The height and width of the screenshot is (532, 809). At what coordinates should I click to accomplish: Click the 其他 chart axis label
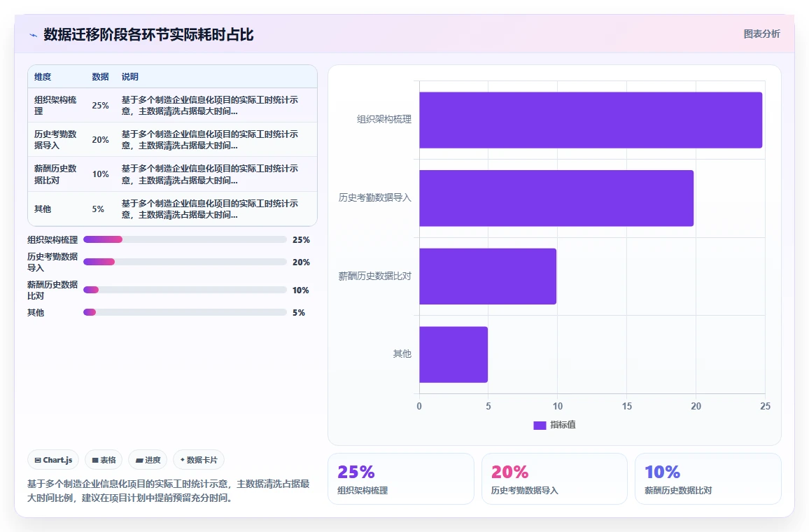pyautogui.click(x=402, y=353)
